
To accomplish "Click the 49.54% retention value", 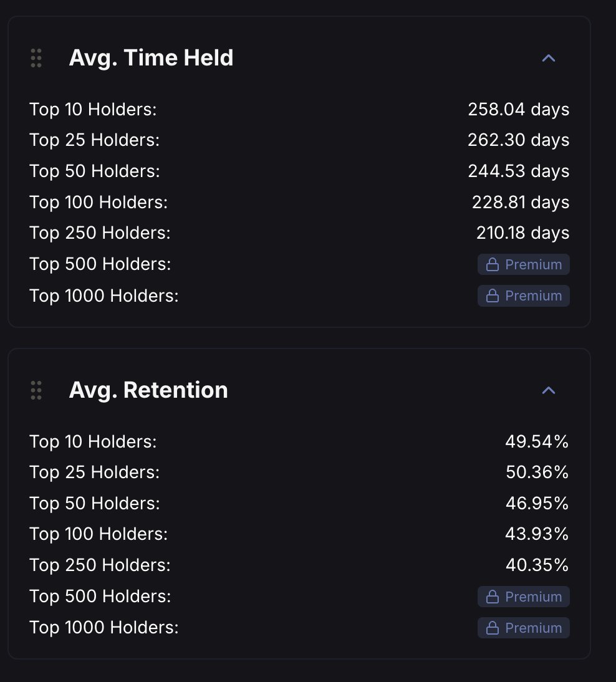I will (x=537, y=441).
